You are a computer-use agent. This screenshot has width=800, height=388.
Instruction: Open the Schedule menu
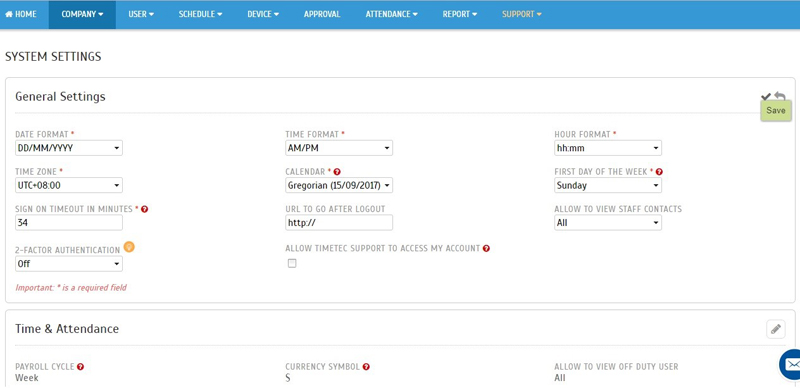[x=201, y=14]
